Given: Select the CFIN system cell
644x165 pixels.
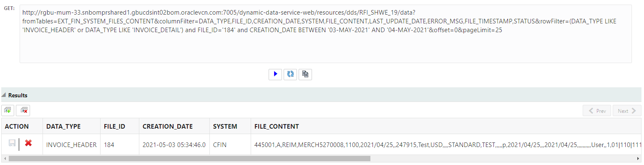Looking at the screenshot, I should (x=230, y=145).
